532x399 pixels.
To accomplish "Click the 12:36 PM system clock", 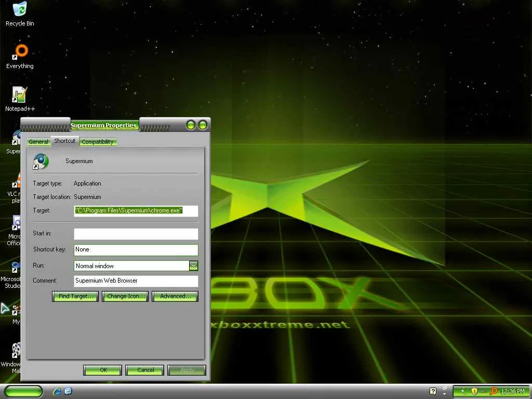I will tap(513, 391).
